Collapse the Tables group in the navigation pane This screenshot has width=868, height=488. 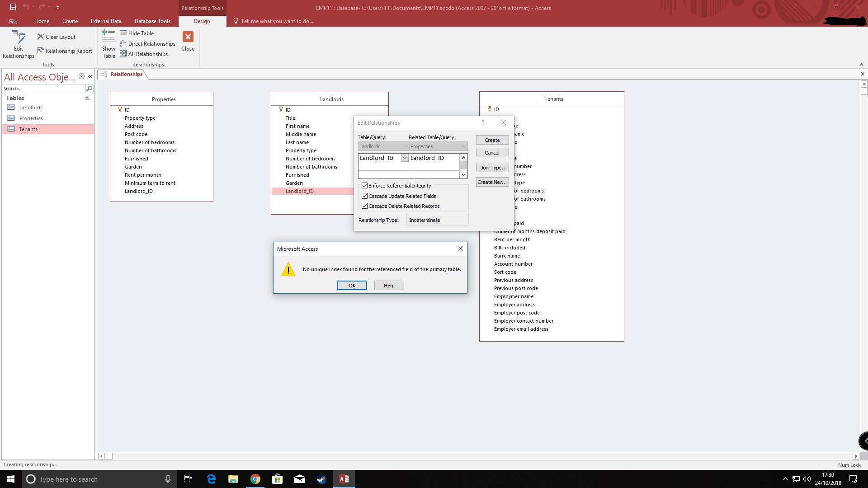pos(87,98)
